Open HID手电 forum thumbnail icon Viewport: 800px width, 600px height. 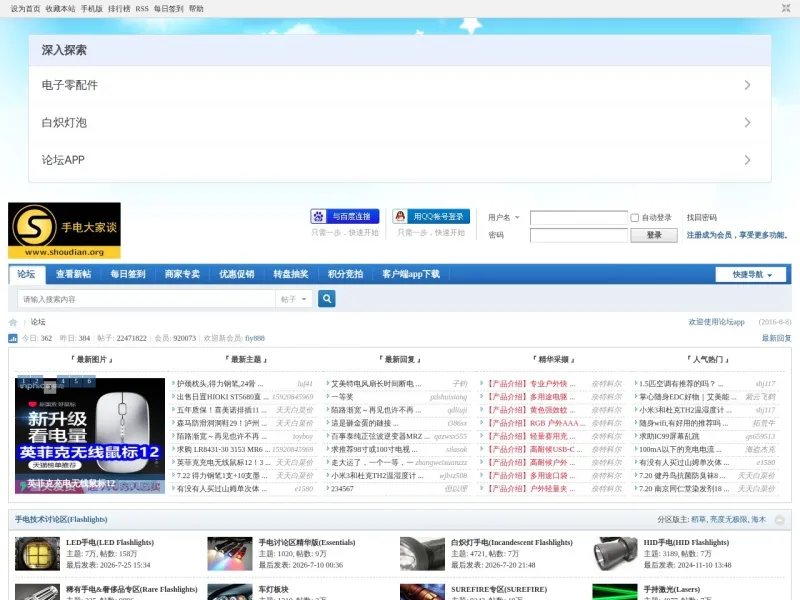tap(615, 554)
